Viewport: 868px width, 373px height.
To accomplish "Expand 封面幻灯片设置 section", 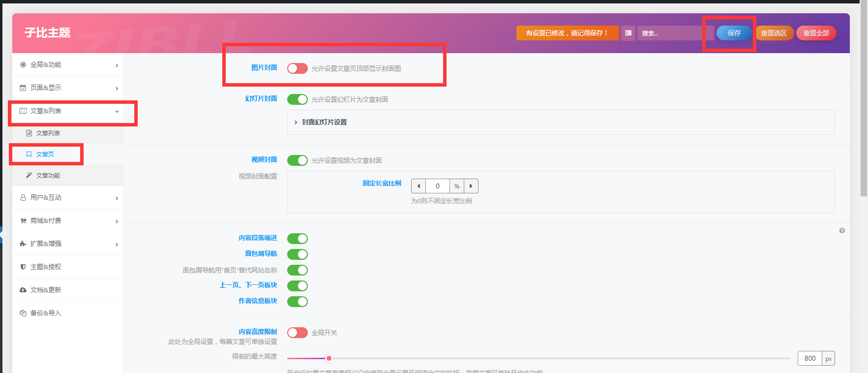I will [x=561, y=122].
